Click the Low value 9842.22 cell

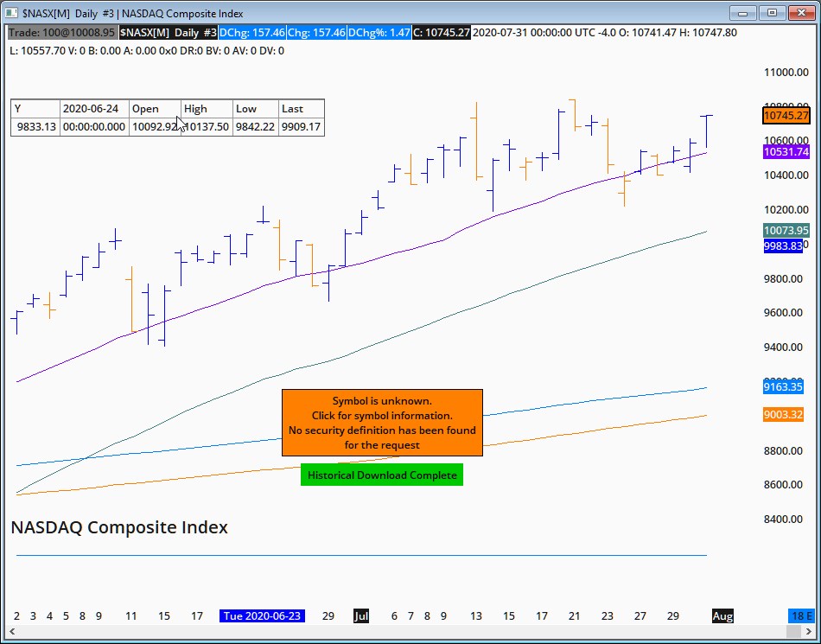[256, 127]
